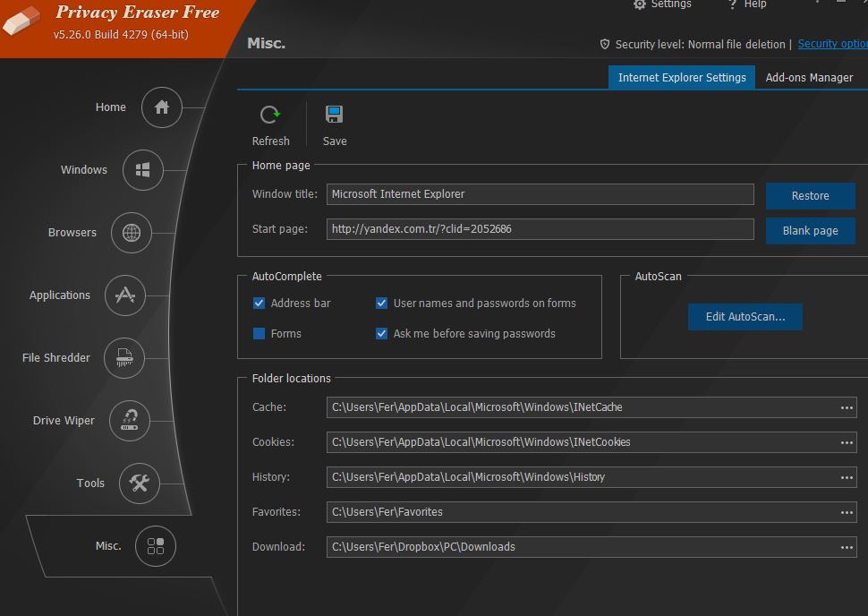Open the Applications sidebar icon
Image resolution: width=868 pixels, height=616 pixels.
pyautogui.click(x=125, y=295)
